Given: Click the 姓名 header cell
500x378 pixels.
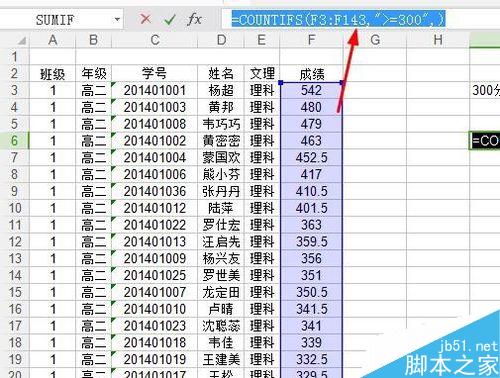Looking at the screenshot, I should (221, 73).
